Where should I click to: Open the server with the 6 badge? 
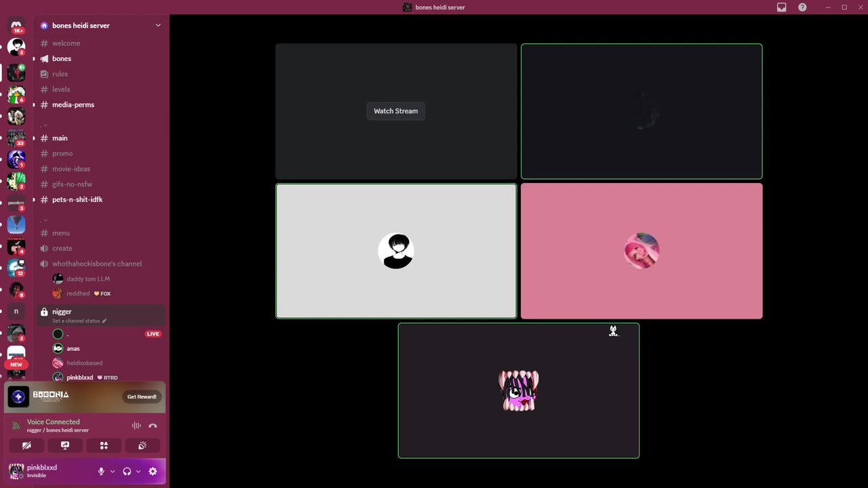16,94
